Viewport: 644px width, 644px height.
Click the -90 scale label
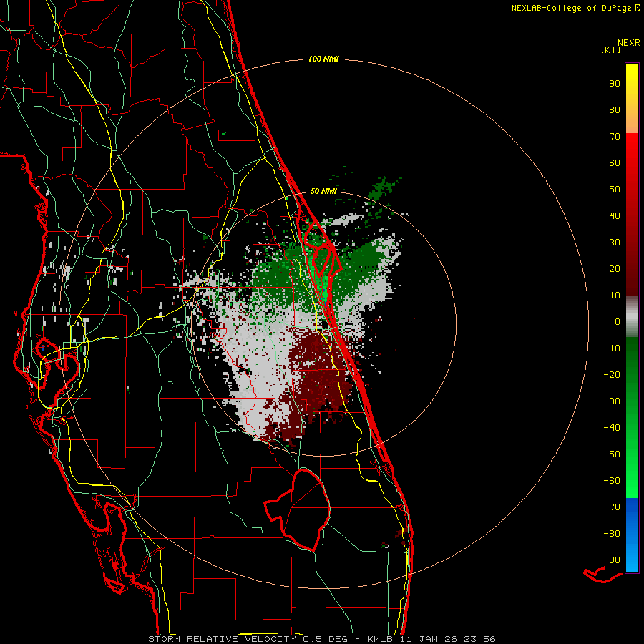(612, 560)
